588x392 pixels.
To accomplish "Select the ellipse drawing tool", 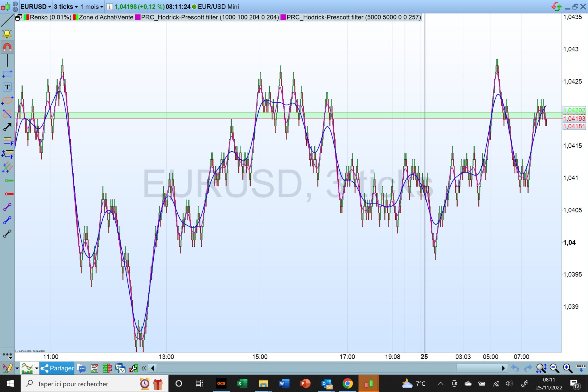I will [7, 100].
